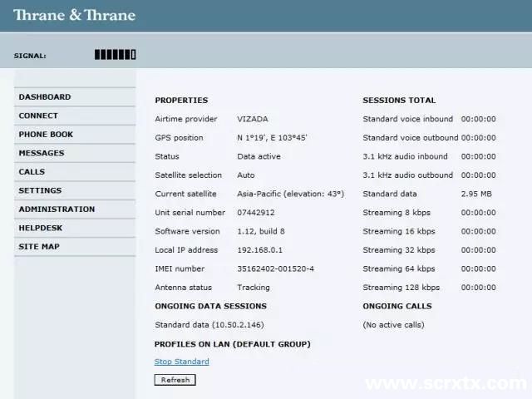The width and height of the screenshot is (532, 399).
Task: Click the Unit serial number value
Action: point(254,213)
